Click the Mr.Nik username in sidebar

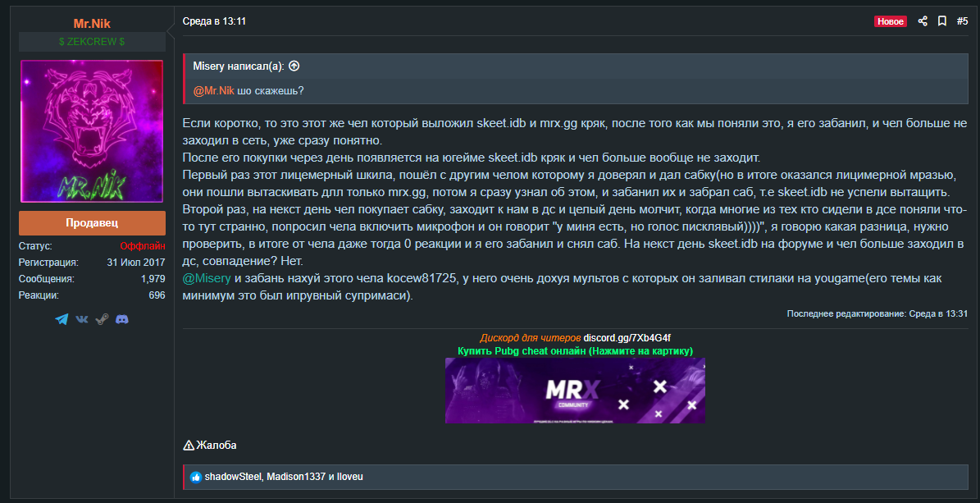[92, 24]
